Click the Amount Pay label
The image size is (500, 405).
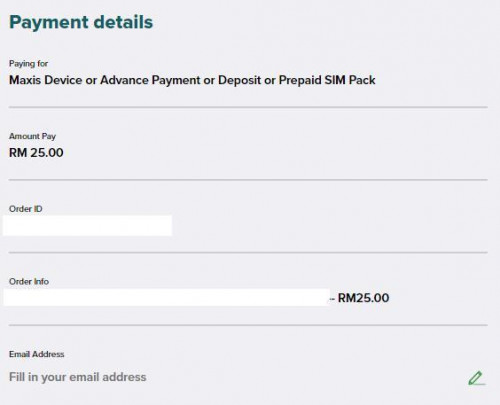[x=32, y=136]
